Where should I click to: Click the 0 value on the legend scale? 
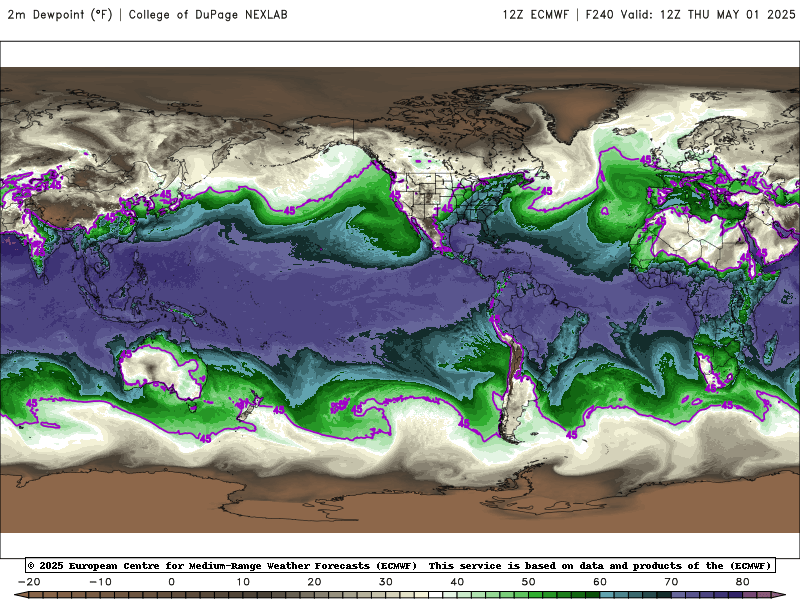[x=171, y=582]
